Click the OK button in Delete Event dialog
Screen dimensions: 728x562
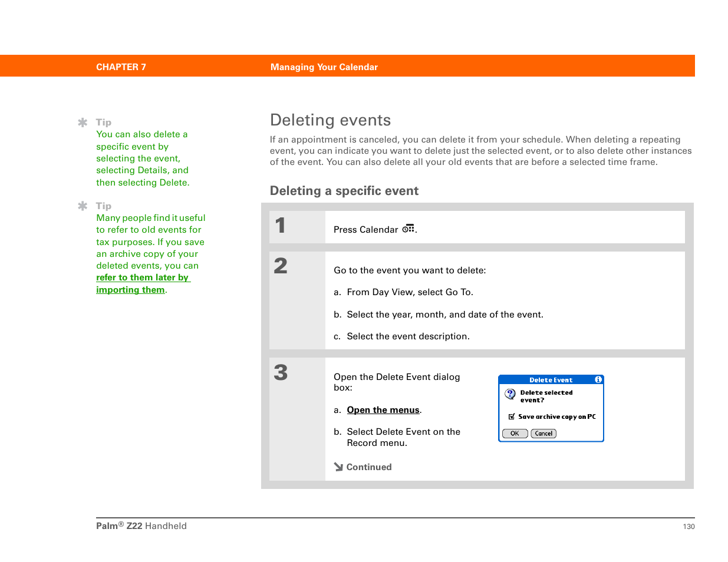[x=515, y=434]
